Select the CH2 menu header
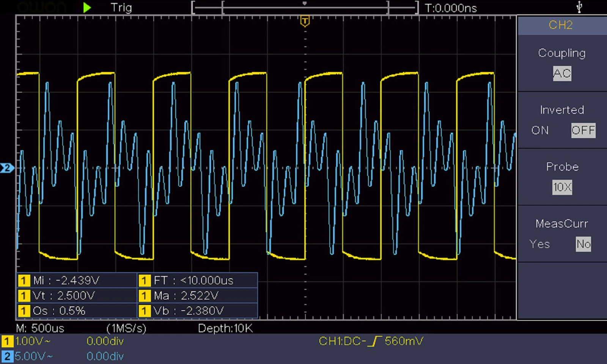607x364 pixels. pyautogui.click(x=561, y=25)
